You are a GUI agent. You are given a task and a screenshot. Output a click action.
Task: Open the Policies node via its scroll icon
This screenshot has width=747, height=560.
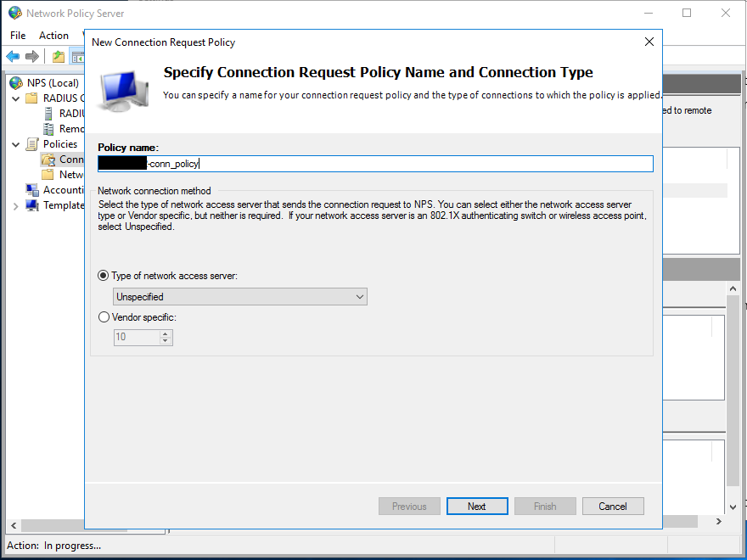pyautogui.click(x=31, y=143)
